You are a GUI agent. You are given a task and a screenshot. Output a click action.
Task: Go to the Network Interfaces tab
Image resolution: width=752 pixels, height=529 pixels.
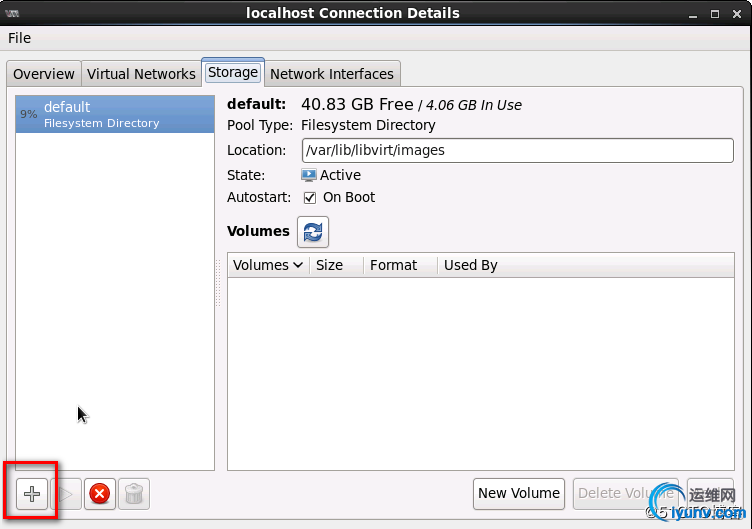point(332,74)
